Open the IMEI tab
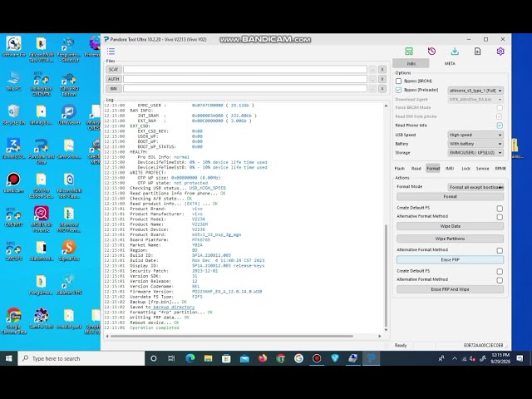The height and width of the screenshot is (399, 532). coord(450,168)
